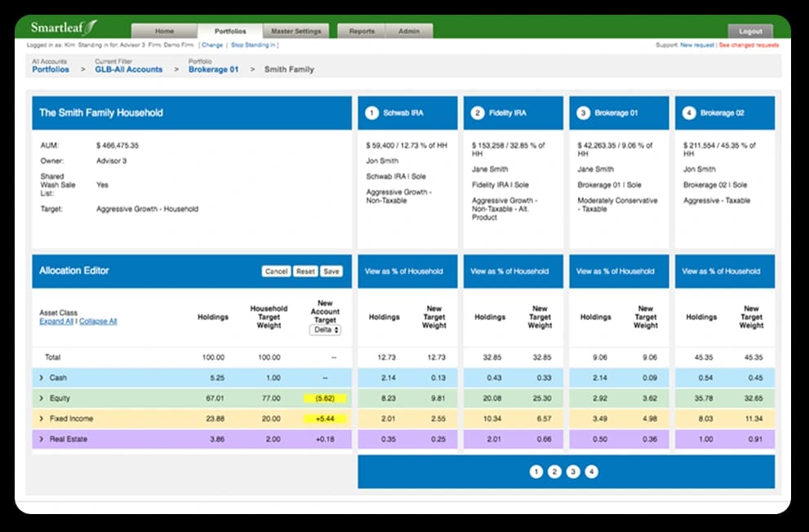
Task: Go to page 4 in bottom pager
Action: coord(592,472)
